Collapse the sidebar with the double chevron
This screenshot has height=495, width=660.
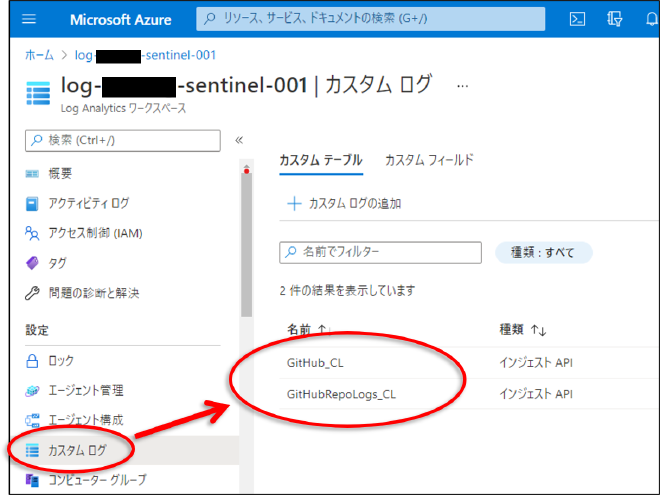pos(239,140)
